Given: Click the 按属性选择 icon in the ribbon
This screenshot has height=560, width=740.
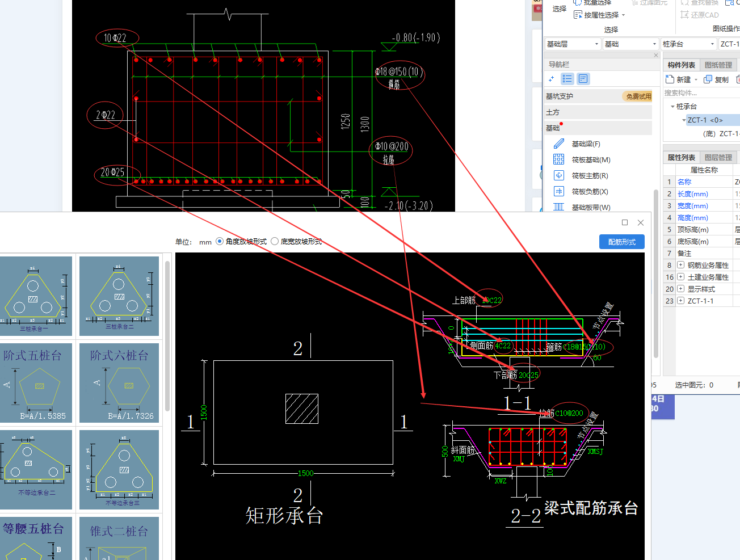Looking at the screenshot, I should 578,15.
